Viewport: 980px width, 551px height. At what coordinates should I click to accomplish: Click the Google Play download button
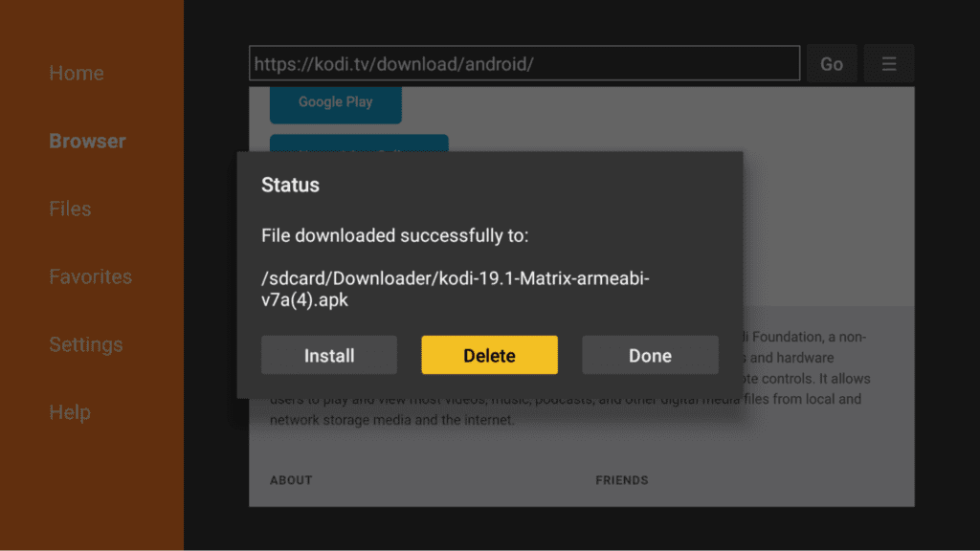pyautogui.click(x=335, y=103)
